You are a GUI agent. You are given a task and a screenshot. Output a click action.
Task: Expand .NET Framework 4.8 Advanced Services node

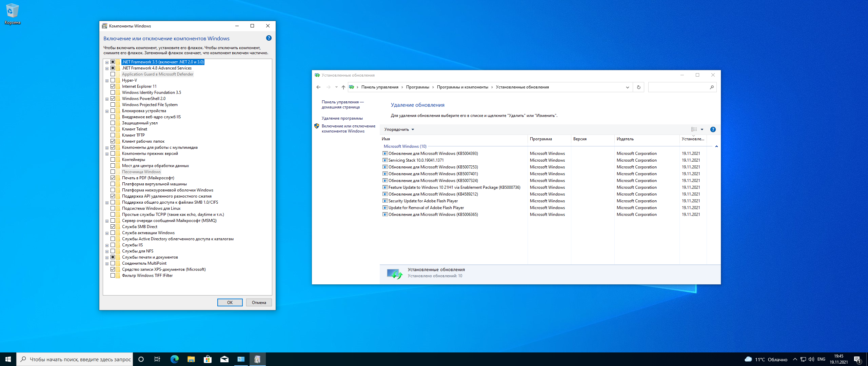[107, 68]
